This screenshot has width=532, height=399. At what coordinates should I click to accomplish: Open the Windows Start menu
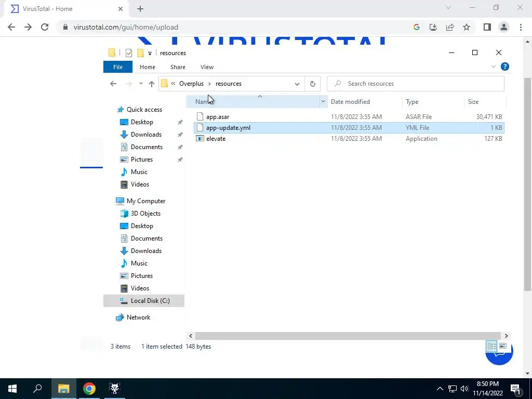click(12, 389)
